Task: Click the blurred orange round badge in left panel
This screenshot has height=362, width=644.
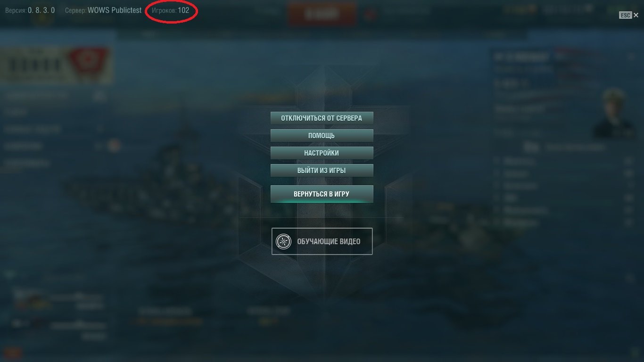Action: 113,146
